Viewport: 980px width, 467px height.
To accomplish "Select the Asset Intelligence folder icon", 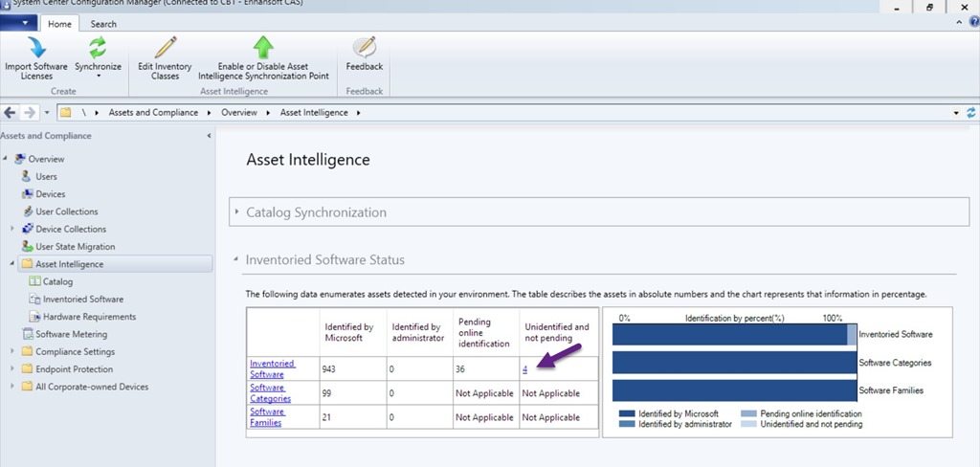I will pyautogui.click(x=27, y=264).
